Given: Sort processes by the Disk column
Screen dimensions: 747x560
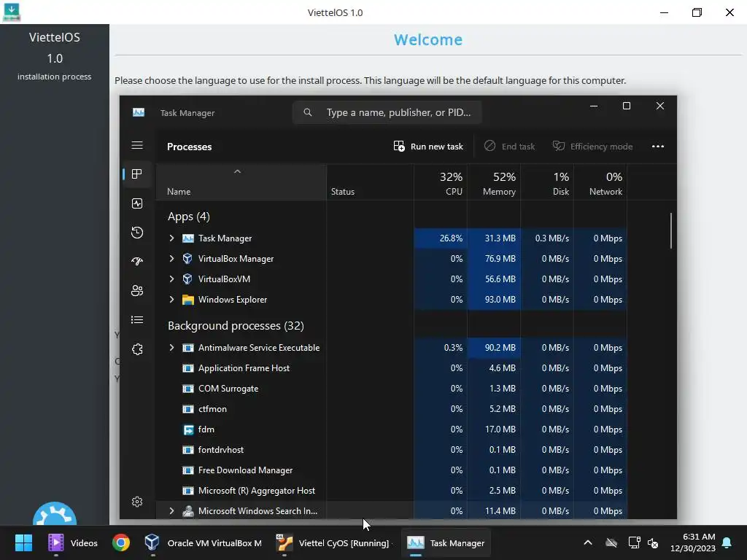Looking at the screenshot, I should 547,182.
